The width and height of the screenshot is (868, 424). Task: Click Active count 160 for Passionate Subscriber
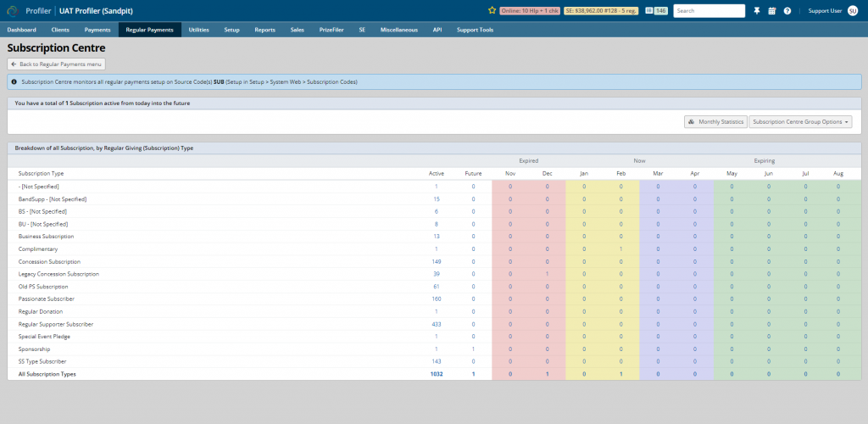point(437,298)
